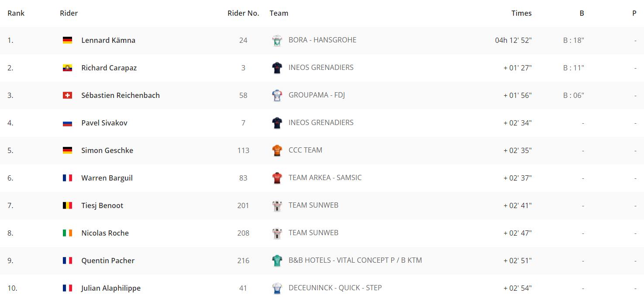The image size is (644, 306).
Task: Click the Belgian flag beside Tiesj Benoot
Action: pos(67,205)
